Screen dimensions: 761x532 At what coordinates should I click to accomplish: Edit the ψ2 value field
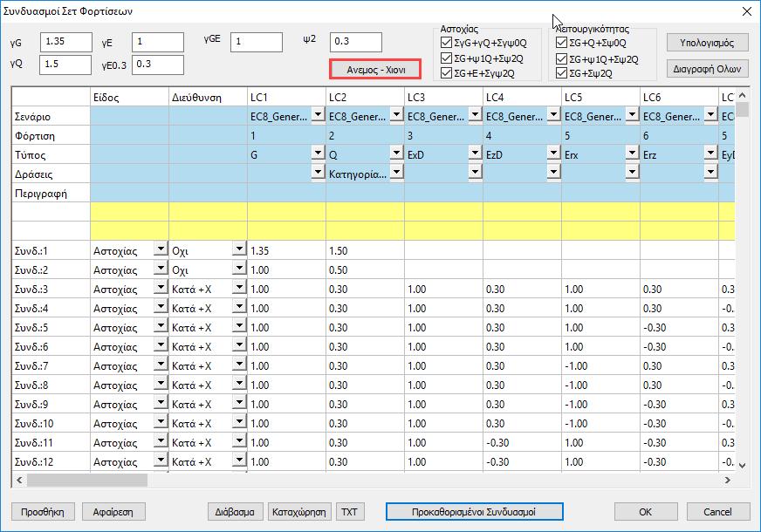[x=356, y=42]
